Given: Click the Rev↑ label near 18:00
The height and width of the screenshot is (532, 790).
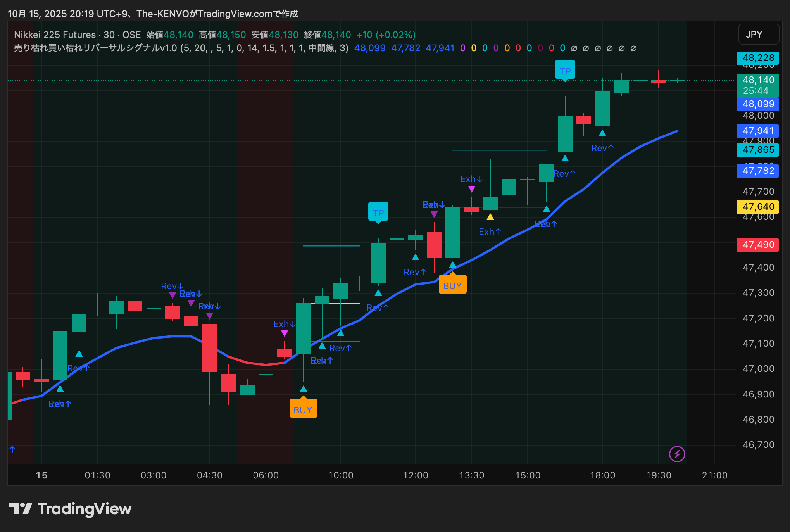Looking at the screenshot, I should (x=602, y=148).
